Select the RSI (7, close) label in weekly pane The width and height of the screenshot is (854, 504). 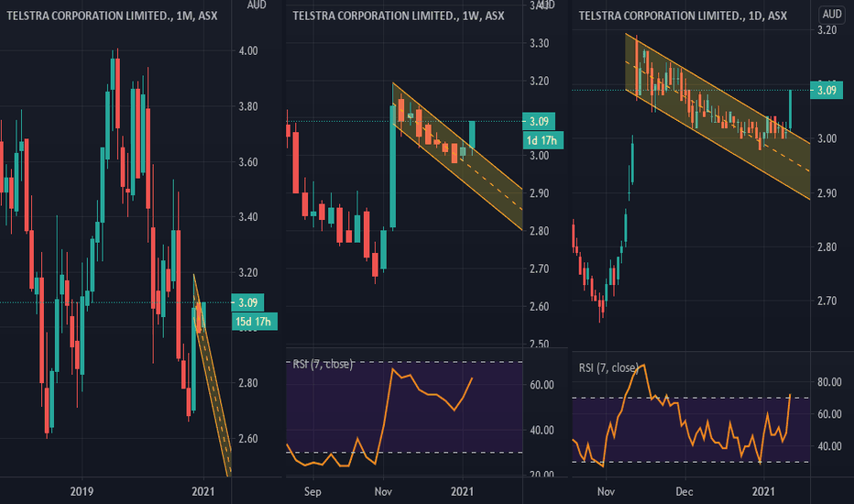[323, 364]
